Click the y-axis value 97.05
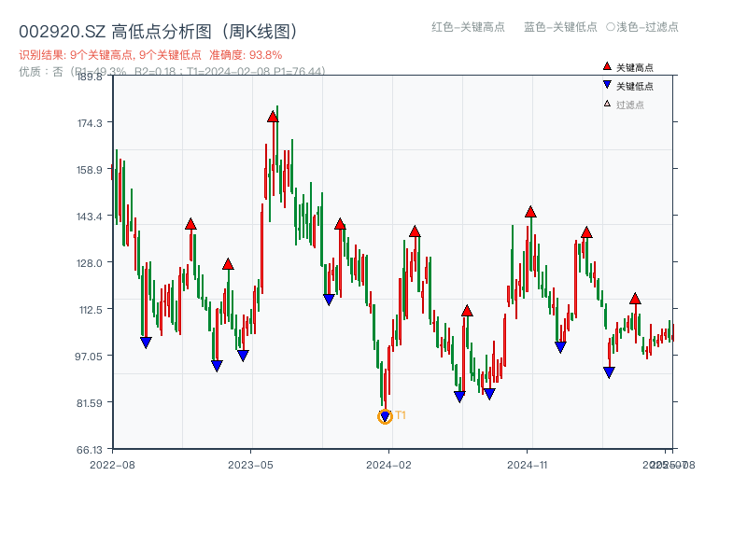 (x=88, y=357)
